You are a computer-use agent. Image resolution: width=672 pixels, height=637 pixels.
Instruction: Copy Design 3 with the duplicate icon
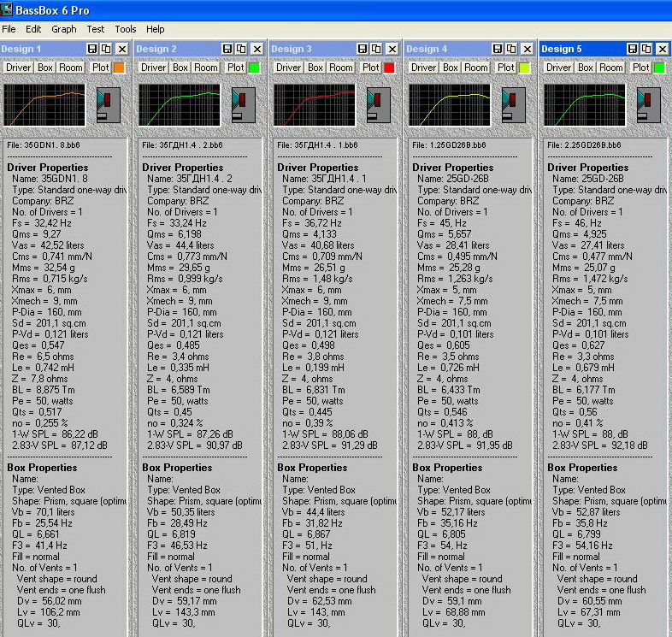pyautogui.click(x=376, y=49)
